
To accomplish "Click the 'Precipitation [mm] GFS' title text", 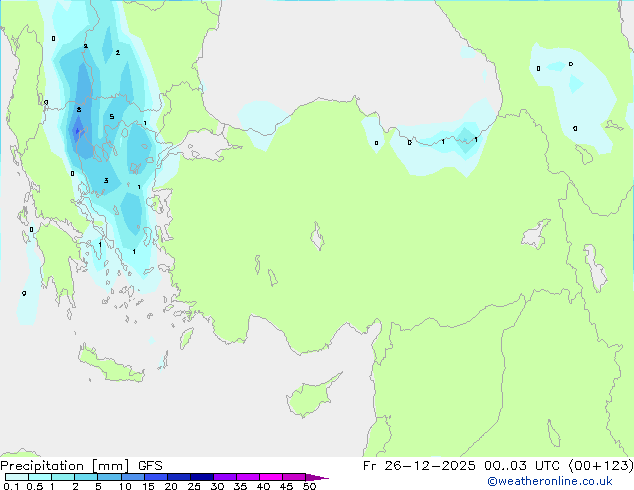I will pos(81,466).
